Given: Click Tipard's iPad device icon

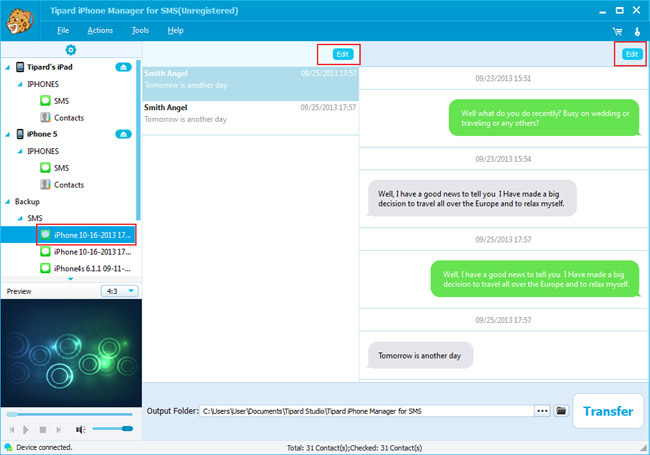Looking at the screenshot, I should 20,67.
